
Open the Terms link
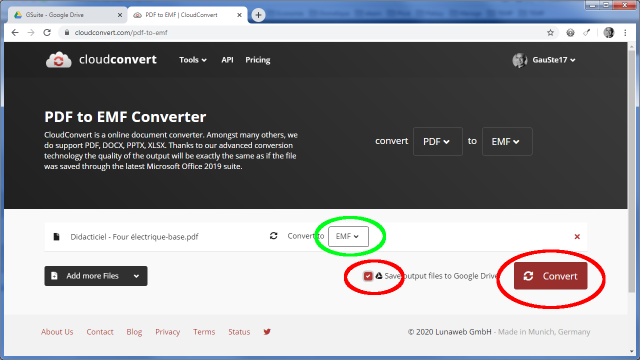(204, 332)
